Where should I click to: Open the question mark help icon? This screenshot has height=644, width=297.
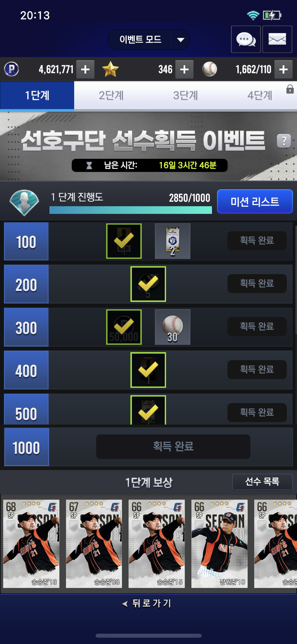(284, 141)
